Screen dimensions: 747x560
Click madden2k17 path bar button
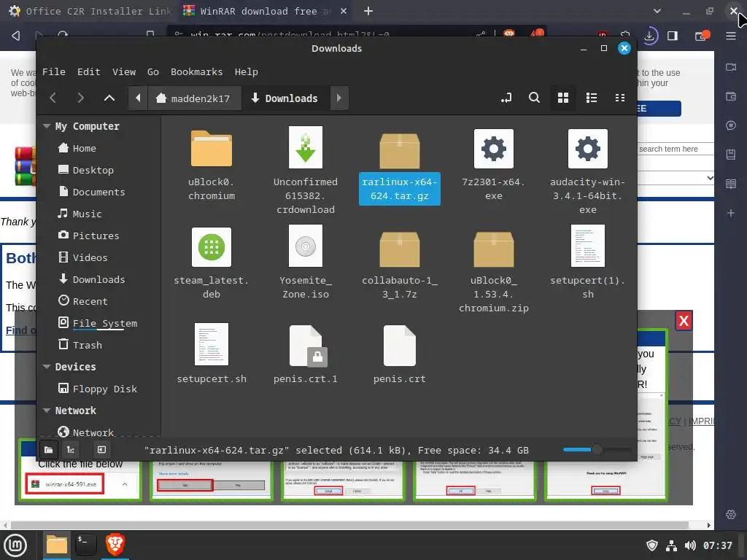194,98
